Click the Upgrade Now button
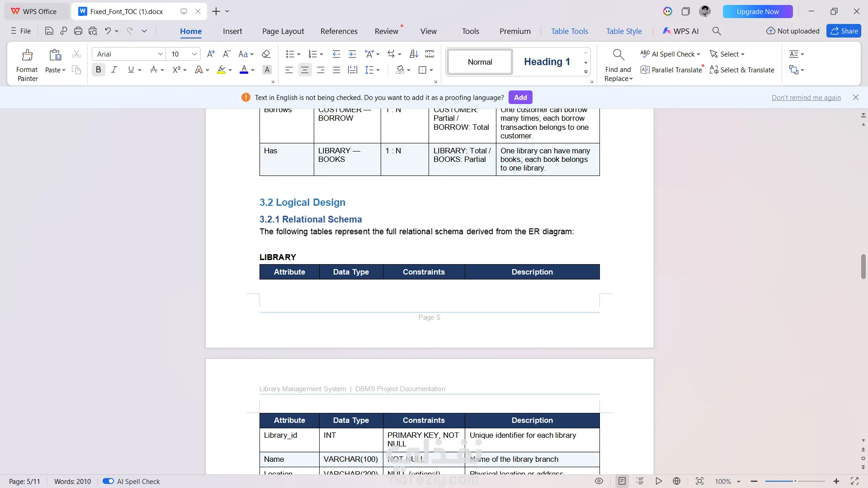Screen dimensions: 868x488 (758, 11)
